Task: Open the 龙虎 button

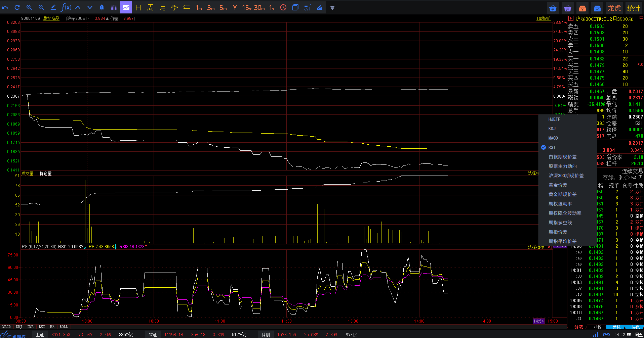Action: pyautogui.click(x=614, y=8)
